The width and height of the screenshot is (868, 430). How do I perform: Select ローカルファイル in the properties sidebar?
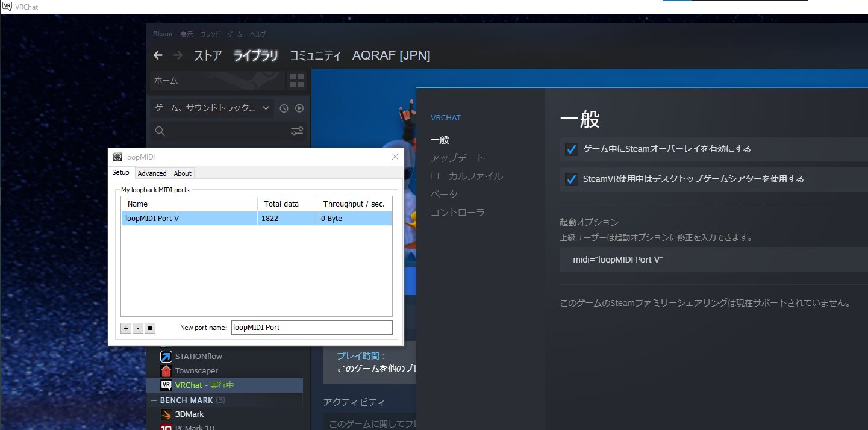click(467, 176)
